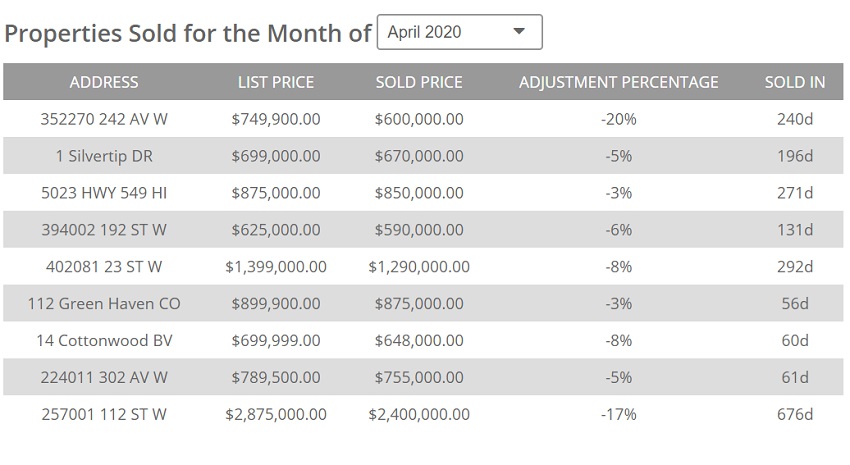
Task: Click the LIST PRICE column header
Action: click(276, 82)
